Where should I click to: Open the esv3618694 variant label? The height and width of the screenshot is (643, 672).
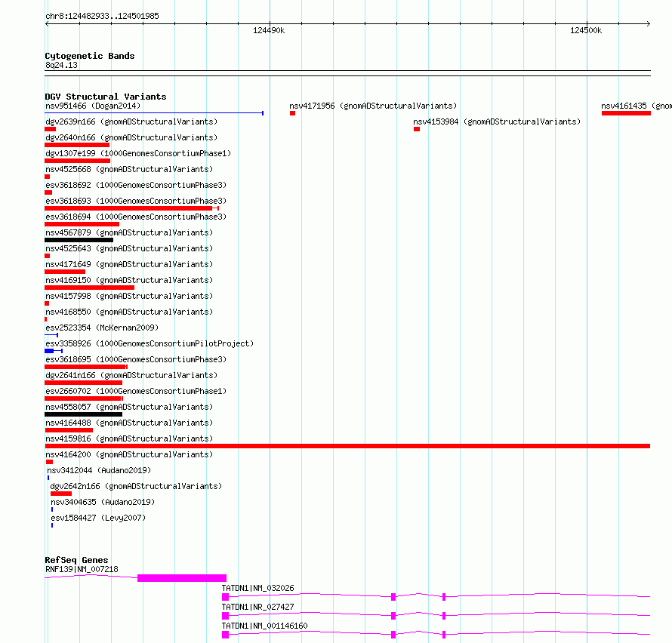(136, 217)
